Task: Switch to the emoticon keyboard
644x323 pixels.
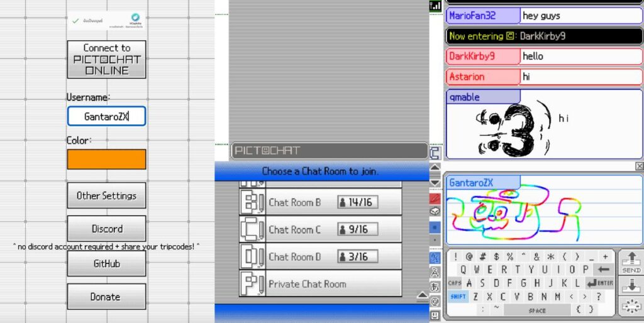Action: click(x=435, y=315)
